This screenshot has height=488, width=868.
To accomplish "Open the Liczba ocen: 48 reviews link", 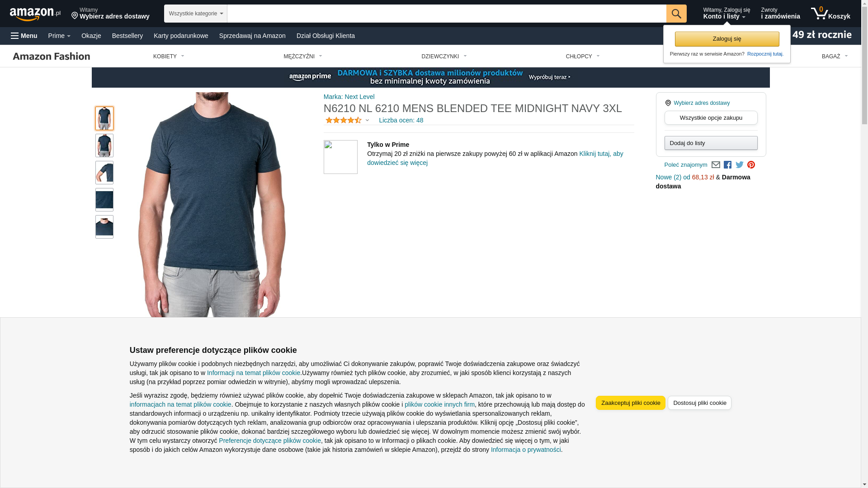I will click(x=401, y=120).
